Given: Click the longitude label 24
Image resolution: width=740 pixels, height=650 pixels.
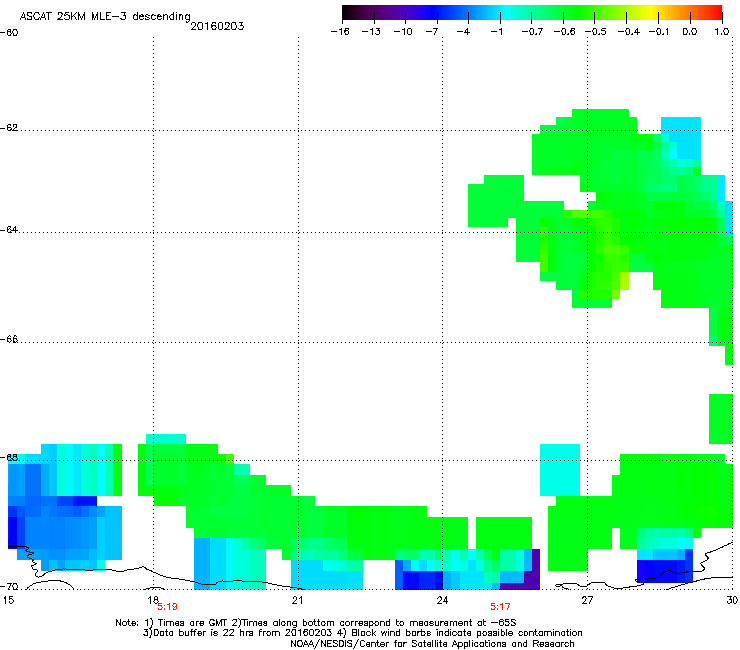Looking at the screenshot, I should tap(442, 600).
